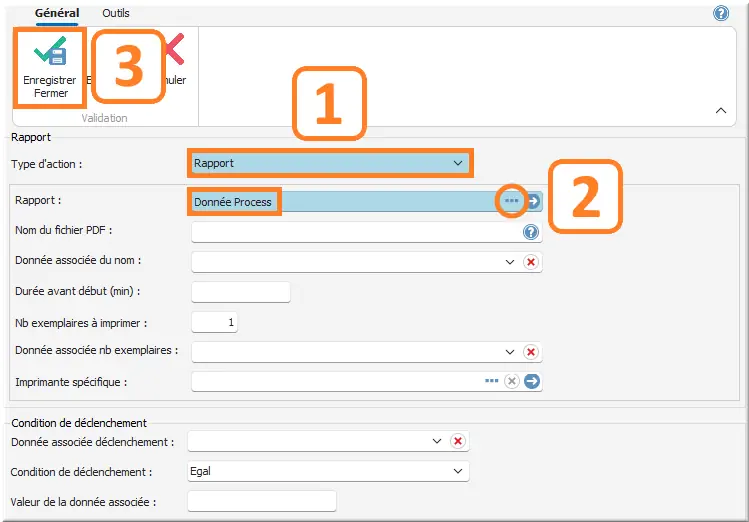
Task: Open the Type d'action dropdown
Action: tap(457, 162)
